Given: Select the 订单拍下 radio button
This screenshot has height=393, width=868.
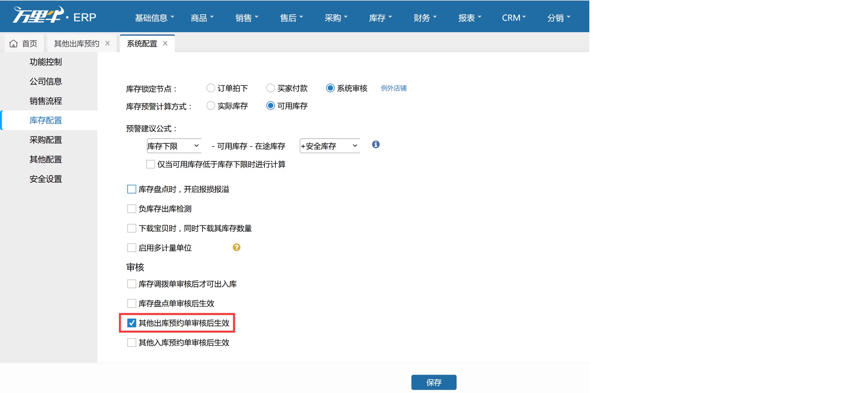Looking at the screenshot, I should (211, 88).
